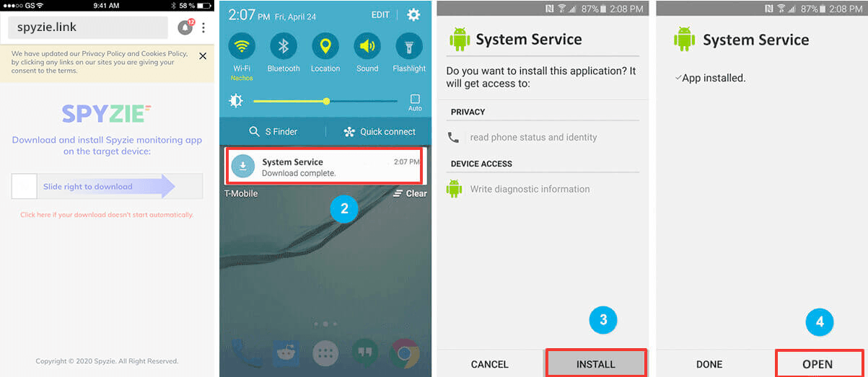
Task: Adjust the brightness slider knob
Action: (x=326, y=102)
